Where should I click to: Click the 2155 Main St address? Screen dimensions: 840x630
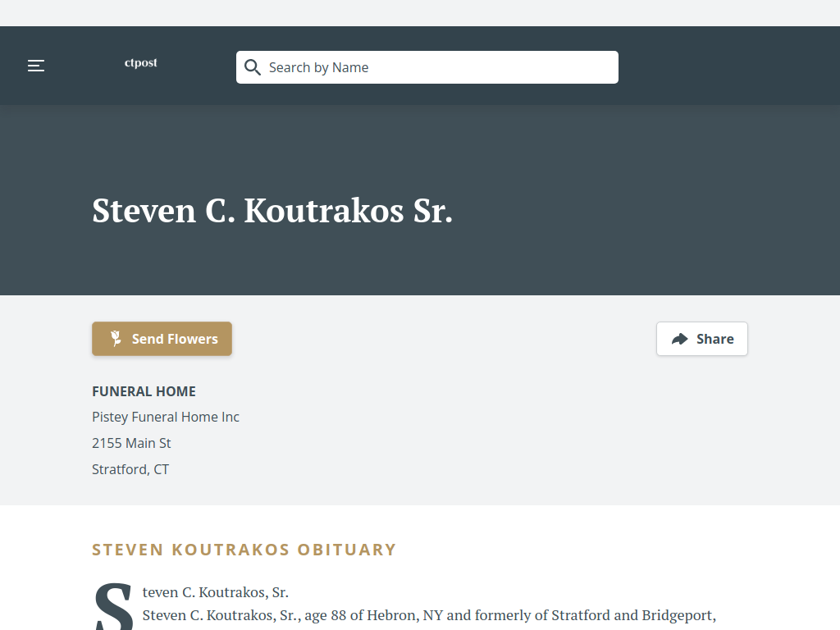pyautogui.click(x=131, y=443)
